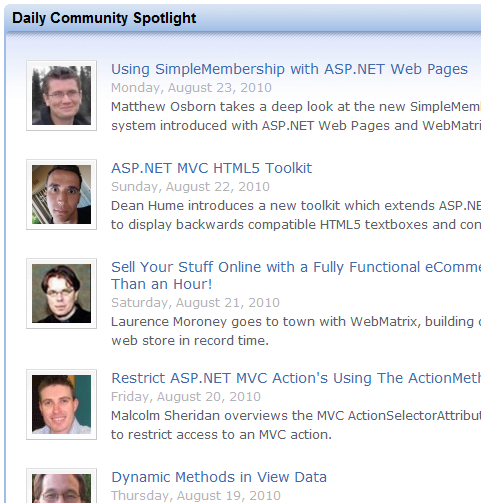The width and height of the screenshot is (481, 503).
Task: Open 'Restrict ASP.NET MVC Action's' article link
Action: pyautogui.click(x=296, y=378)
